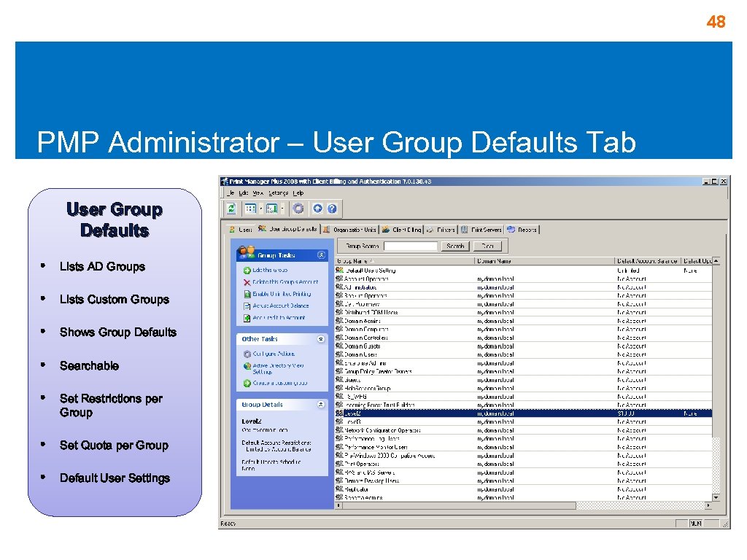Image resolution: width=747 pixels, height=560 pixels.
Task: Collapse the Other Tasks panel
Action: pyautogui.click(x=322, y=338)
